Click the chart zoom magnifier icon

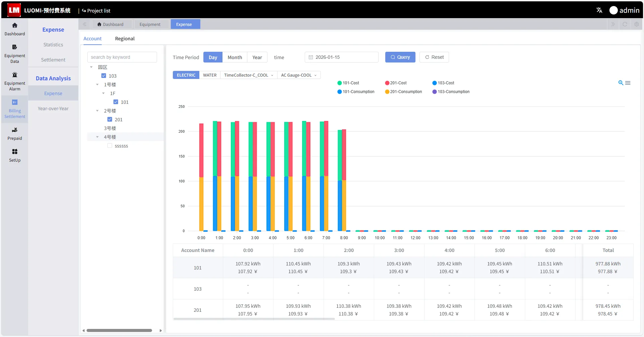(x=621, y=83)
